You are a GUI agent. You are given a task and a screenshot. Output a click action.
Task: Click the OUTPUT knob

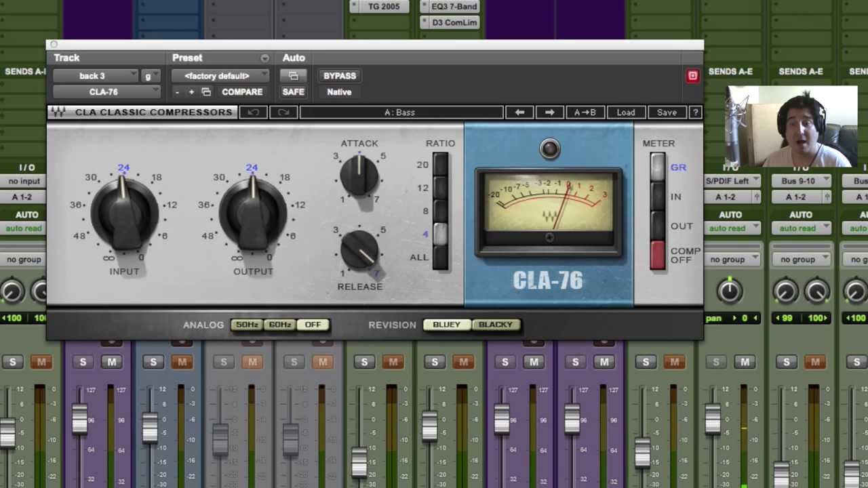[x=253, y=216]
